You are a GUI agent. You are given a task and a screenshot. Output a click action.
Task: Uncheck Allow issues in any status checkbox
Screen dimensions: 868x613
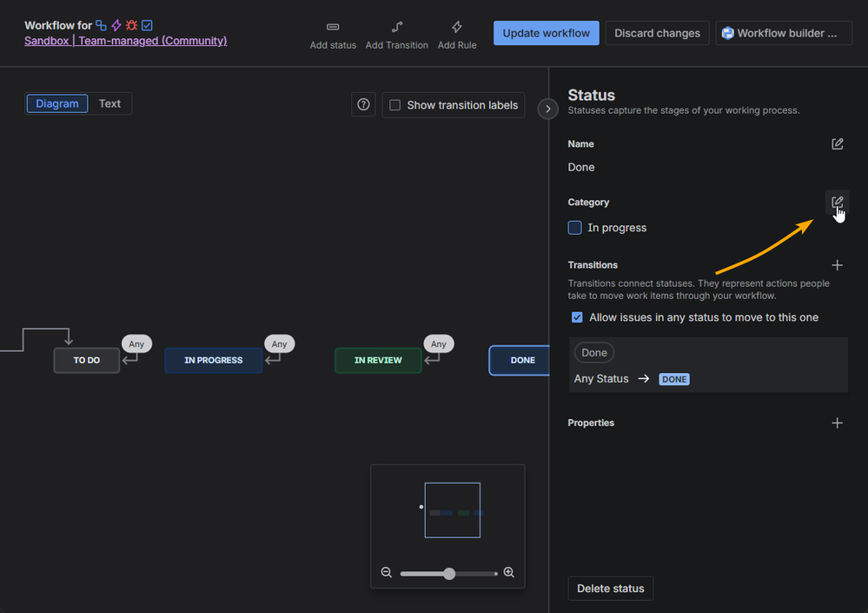coord(577,317)
